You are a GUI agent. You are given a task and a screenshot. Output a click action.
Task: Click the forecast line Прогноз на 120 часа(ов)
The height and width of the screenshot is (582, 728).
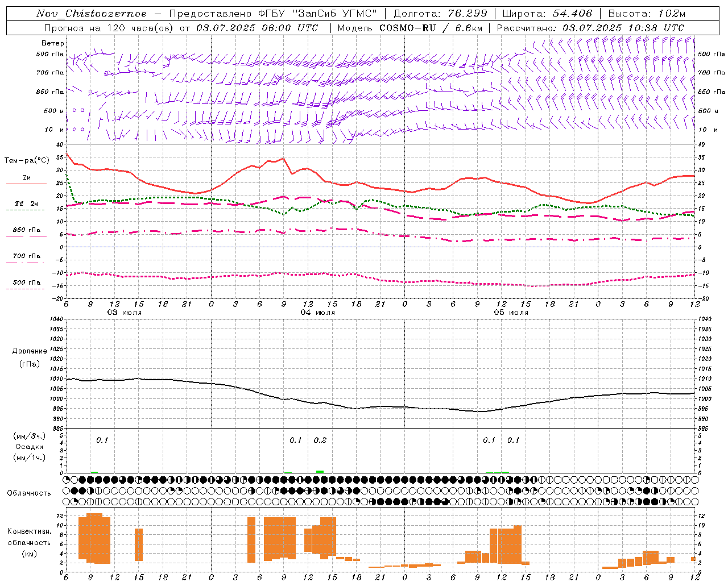(x=109, y=28)
